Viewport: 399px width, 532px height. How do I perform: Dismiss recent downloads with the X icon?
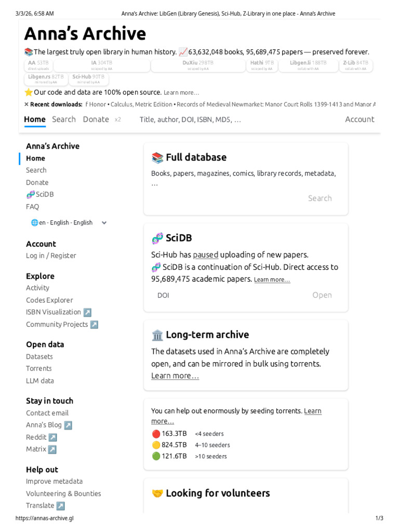click(x=26, y=104)
